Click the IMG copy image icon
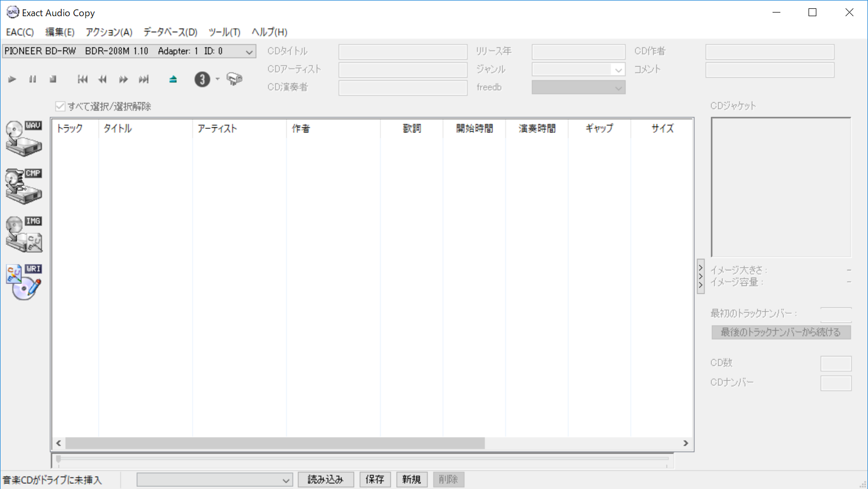Image resolution: width=868 pixels, height=489 pixels. (x=24, y=234)
